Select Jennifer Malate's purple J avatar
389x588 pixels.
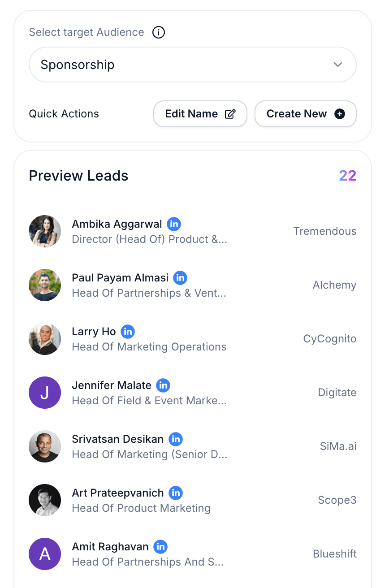[x=45, y=393]
